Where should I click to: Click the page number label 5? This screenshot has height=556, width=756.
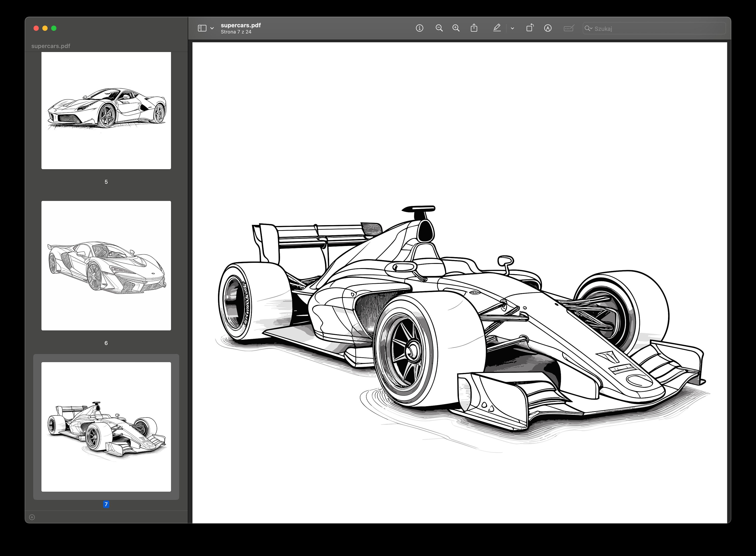point(106,182)
